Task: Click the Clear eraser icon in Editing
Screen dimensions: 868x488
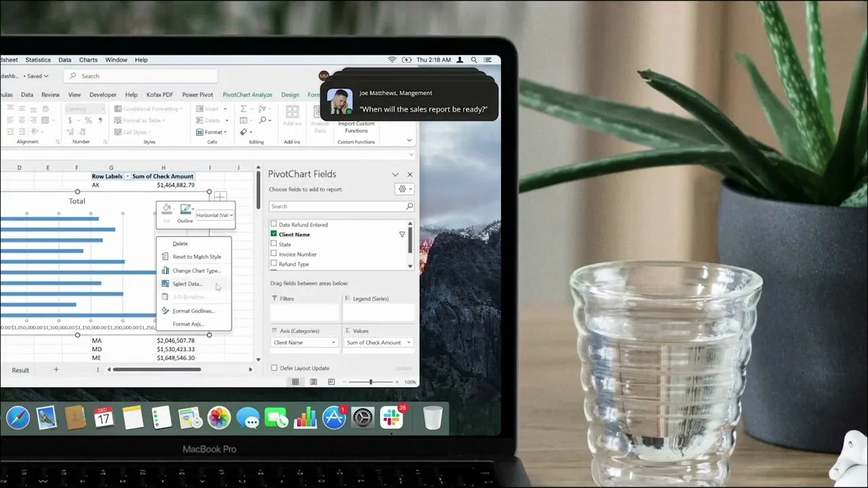Action: tap(243, 132)
